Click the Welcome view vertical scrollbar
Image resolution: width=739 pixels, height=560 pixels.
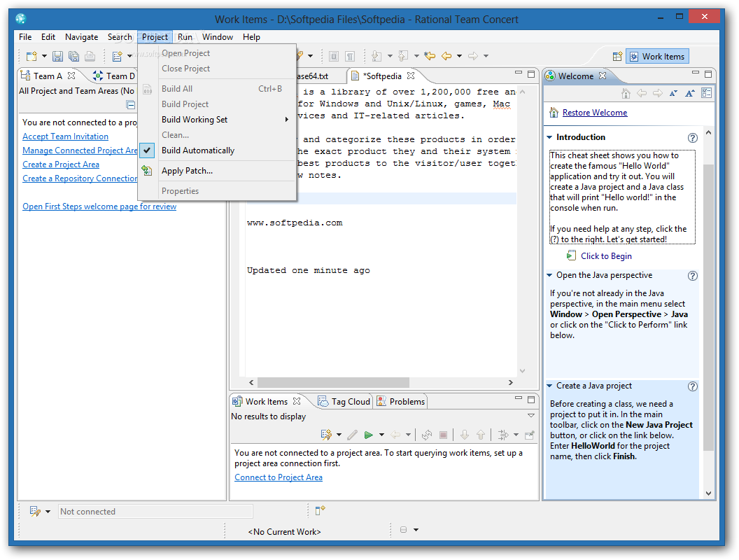pos(708,307)
